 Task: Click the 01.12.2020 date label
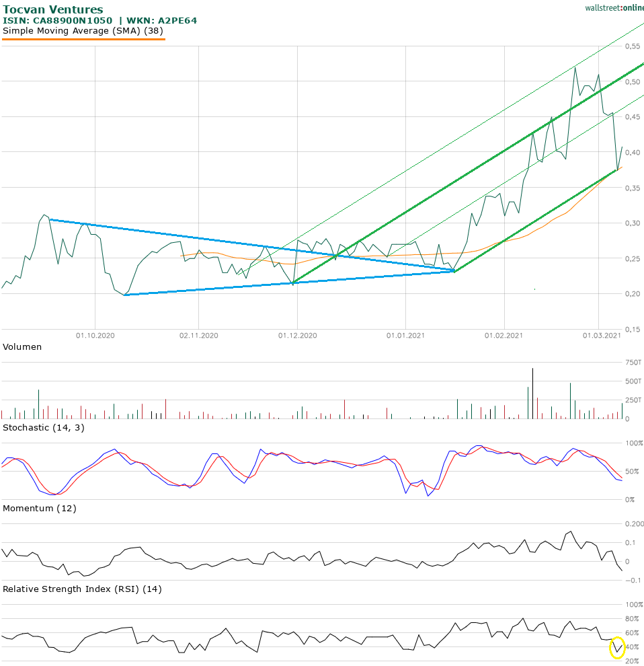(298, 336)
